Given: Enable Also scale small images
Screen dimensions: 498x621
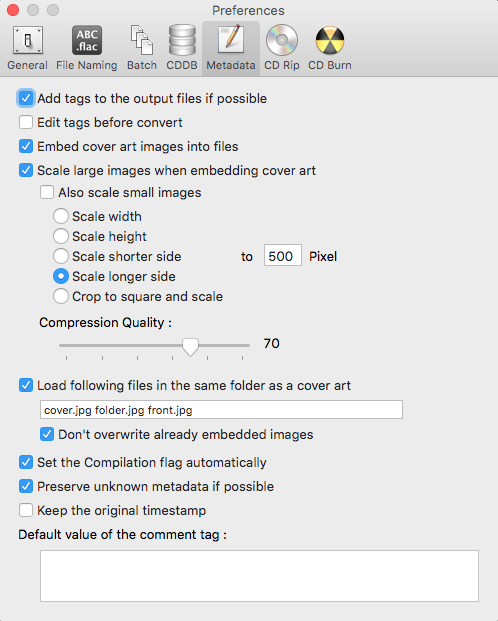Looking at the screenshot, I should [x=47, y=192].
